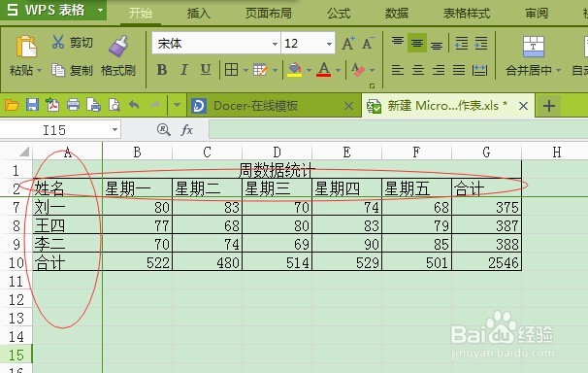588x373 pixels.
Task: Add a new document tab with plus
Action: pos(548,106)
